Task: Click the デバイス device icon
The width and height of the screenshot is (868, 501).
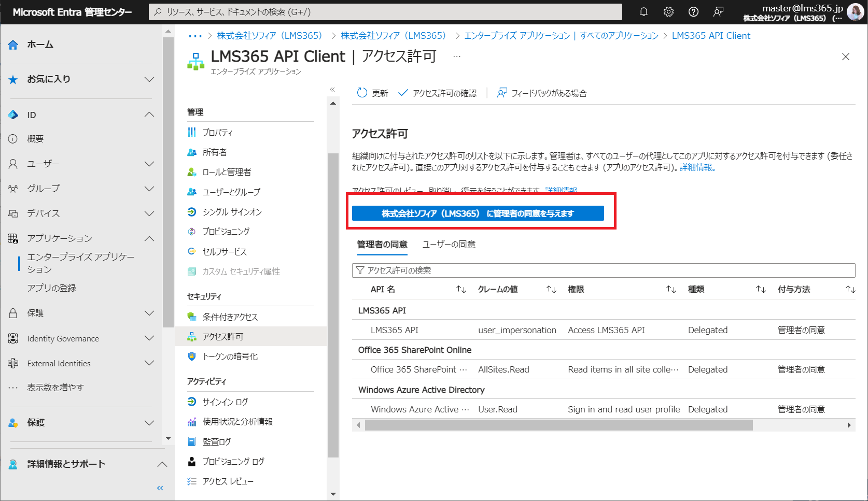Action: [13, 213]
